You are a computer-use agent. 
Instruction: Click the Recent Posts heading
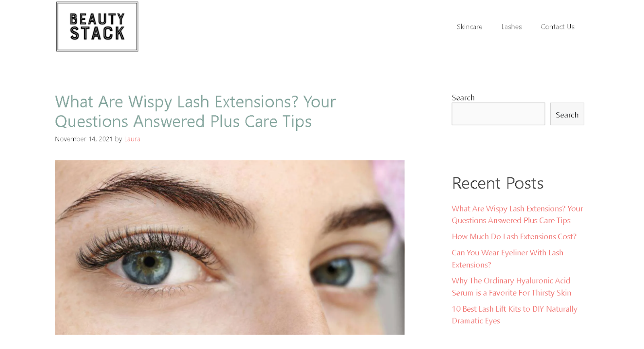coord(497,183)
